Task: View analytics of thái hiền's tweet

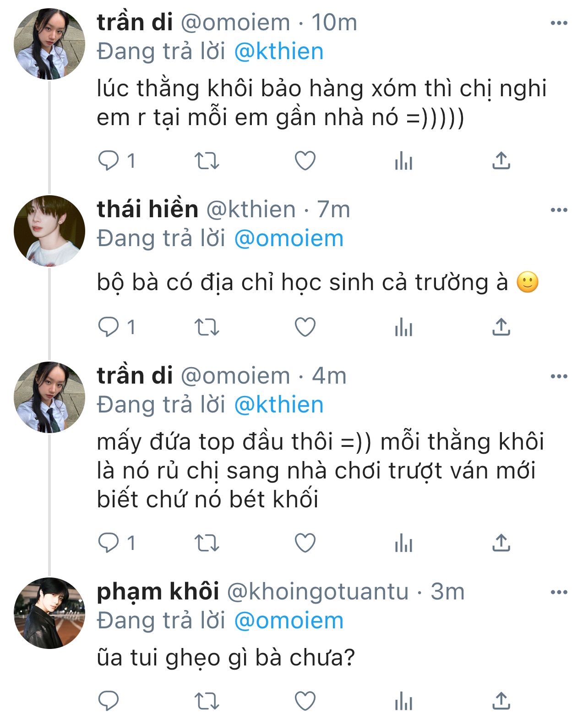Action: click(x=403, y=328)
